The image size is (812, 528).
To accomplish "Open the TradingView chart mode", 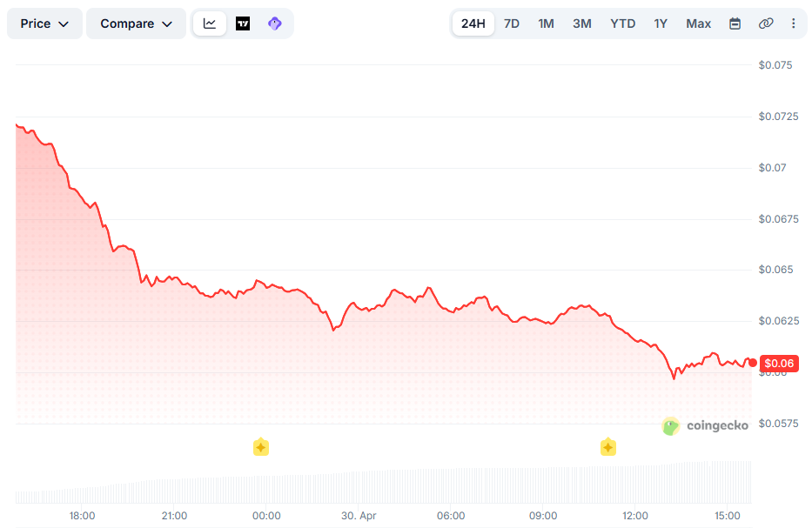I will tap(243, 23).
